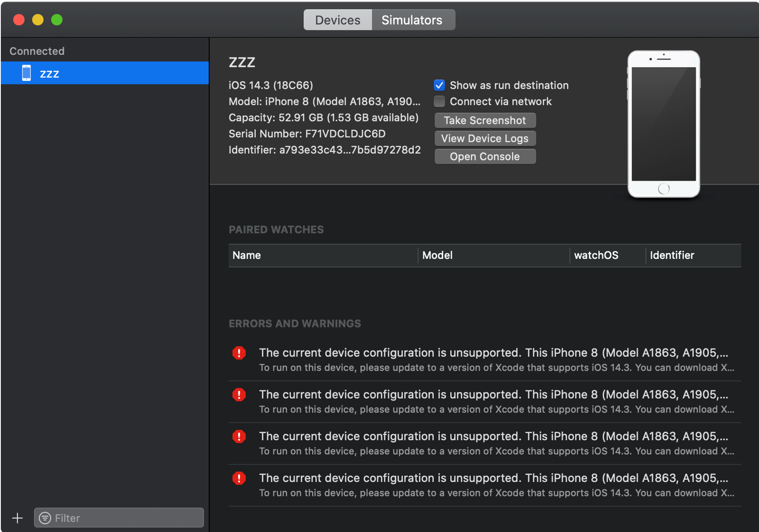This screenshot has width=759, height=532.
Task: Click the Take Screenshot button
Action: tap(485, 120)
